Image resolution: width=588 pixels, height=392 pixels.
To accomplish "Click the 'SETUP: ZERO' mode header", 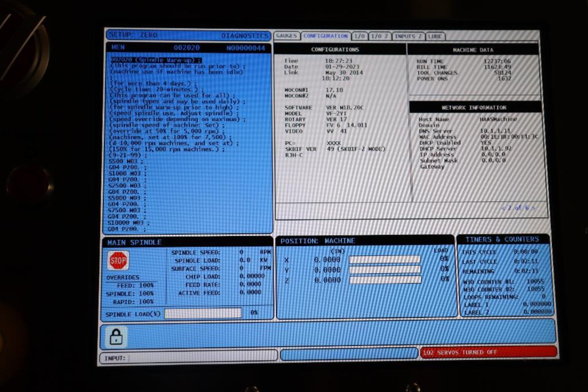I will (x=133, y=35).
